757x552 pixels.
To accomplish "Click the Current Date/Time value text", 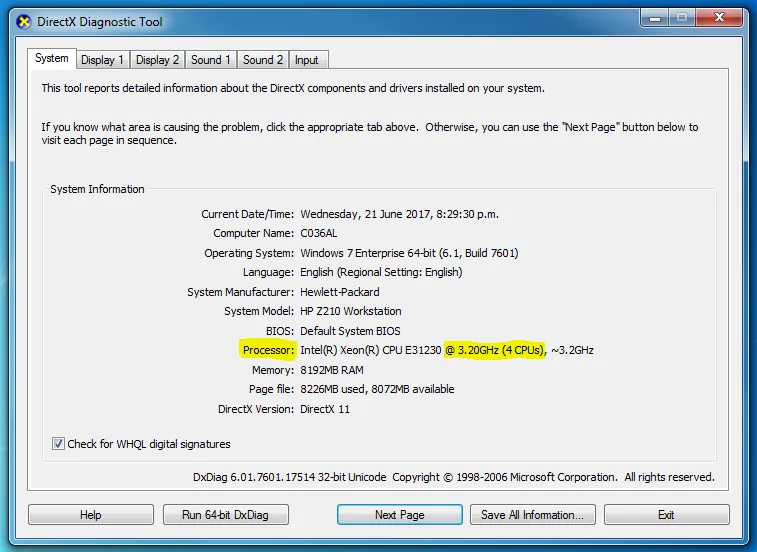I will pos(399,214).
